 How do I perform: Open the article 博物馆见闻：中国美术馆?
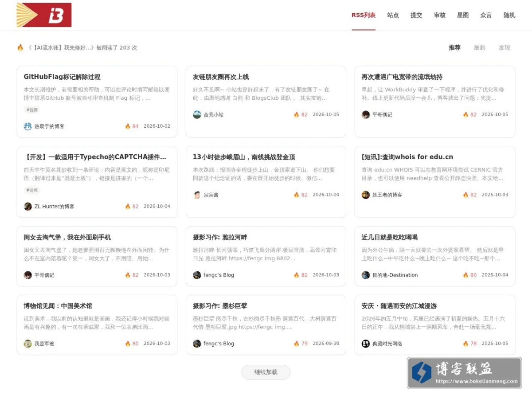point(58,306)
